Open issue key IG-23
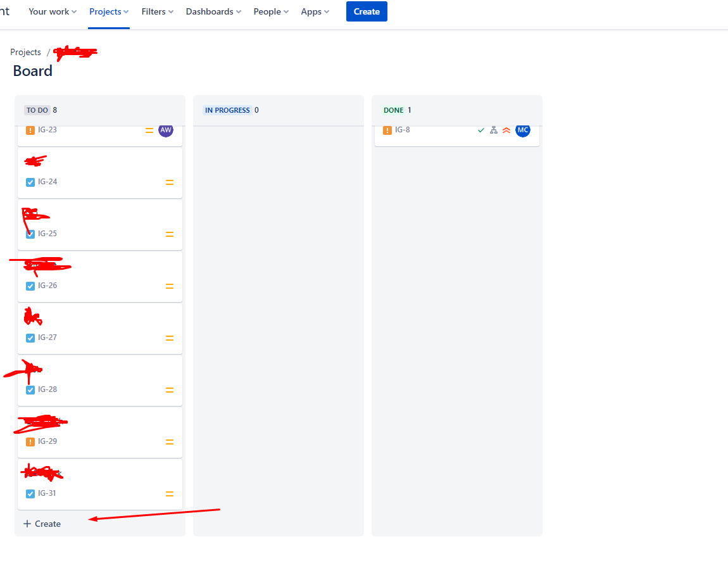Viewport: 728px width, 568px height. coord(47,130)
